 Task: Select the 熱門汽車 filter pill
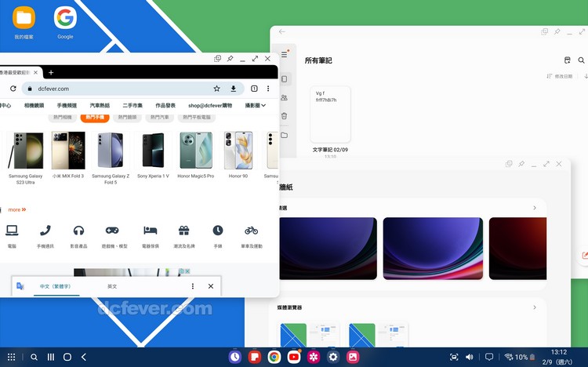160,118
